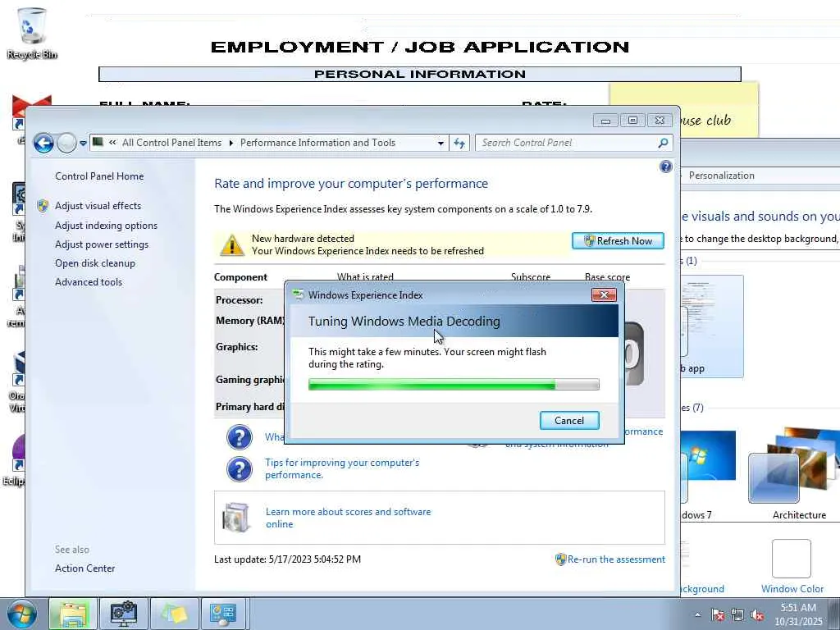Expand the address bar history dropdown arrow

(x=441, y=143)
